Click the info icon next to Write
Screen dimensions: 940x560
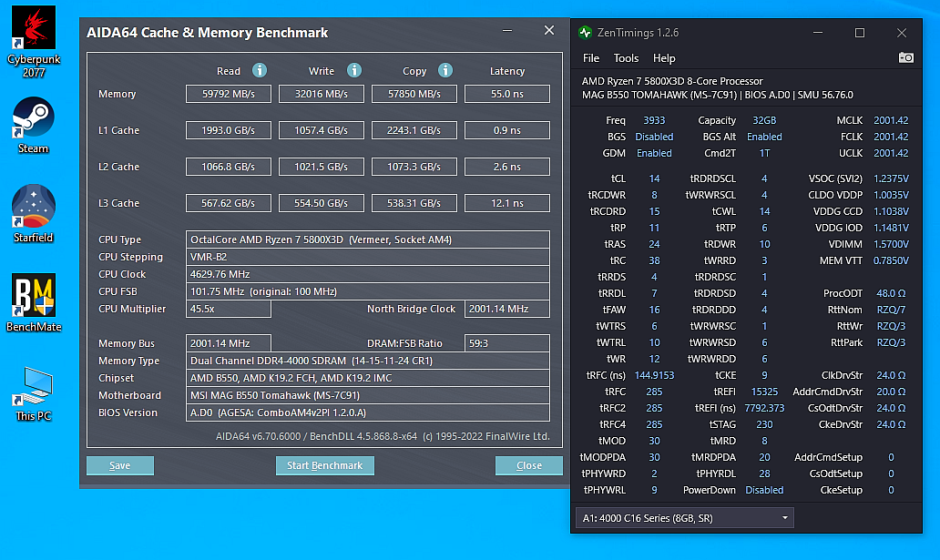click(x=354, y=71)
